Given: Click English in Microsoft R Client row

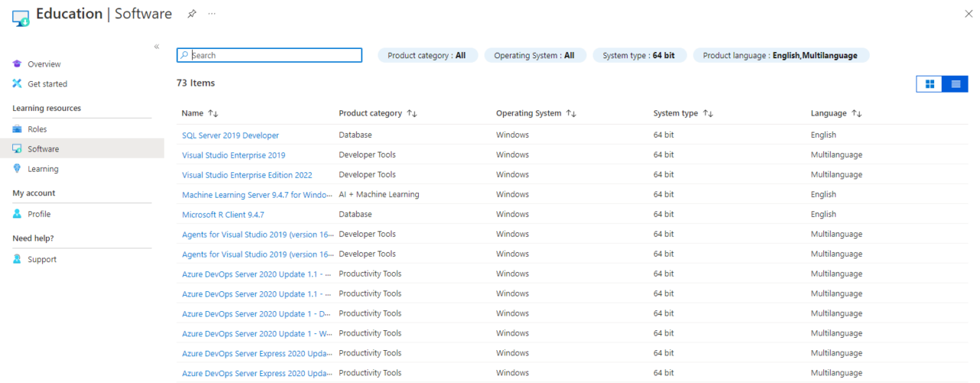Looking at the screenshot, I should (x=823, y=214).
